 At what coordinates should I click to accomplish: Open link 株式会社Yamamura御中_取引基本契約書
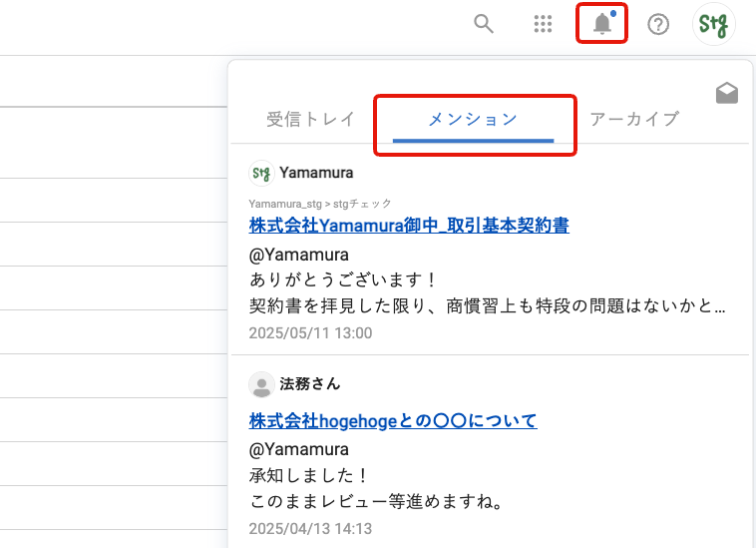[409, 226]
